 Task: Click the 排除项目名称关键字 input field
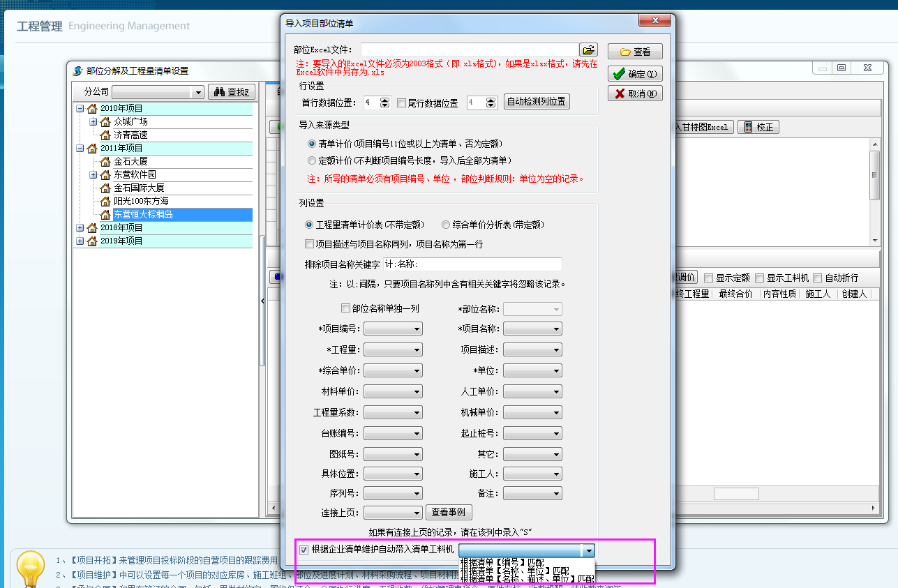[472, 264]
